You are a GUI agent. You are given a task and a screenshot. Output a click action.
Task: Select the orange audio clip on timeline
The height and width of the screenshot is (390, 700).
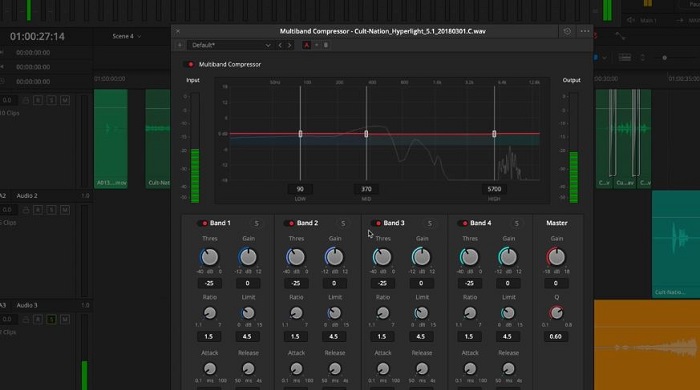[646, 344]
